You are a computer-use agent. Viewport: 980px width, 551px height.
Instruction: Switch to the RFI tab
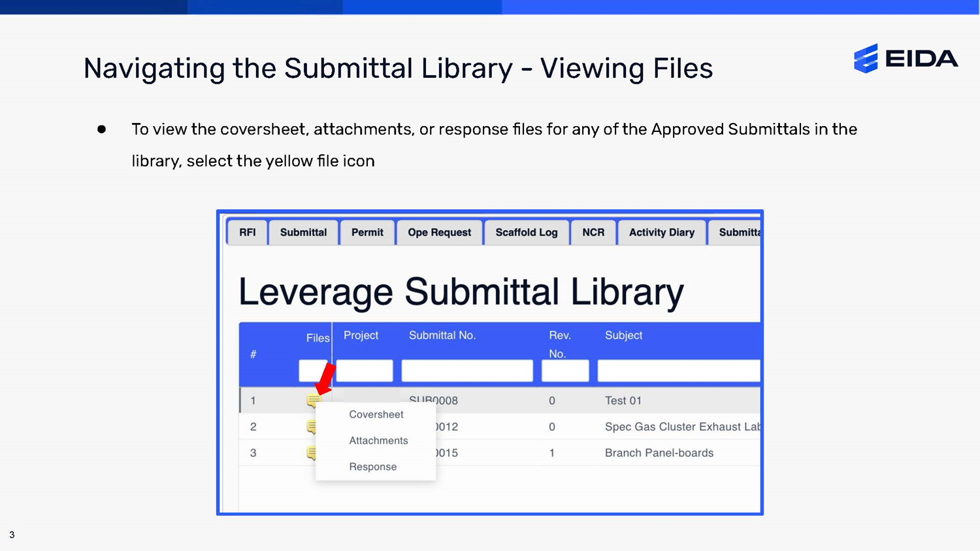(247, 233)
